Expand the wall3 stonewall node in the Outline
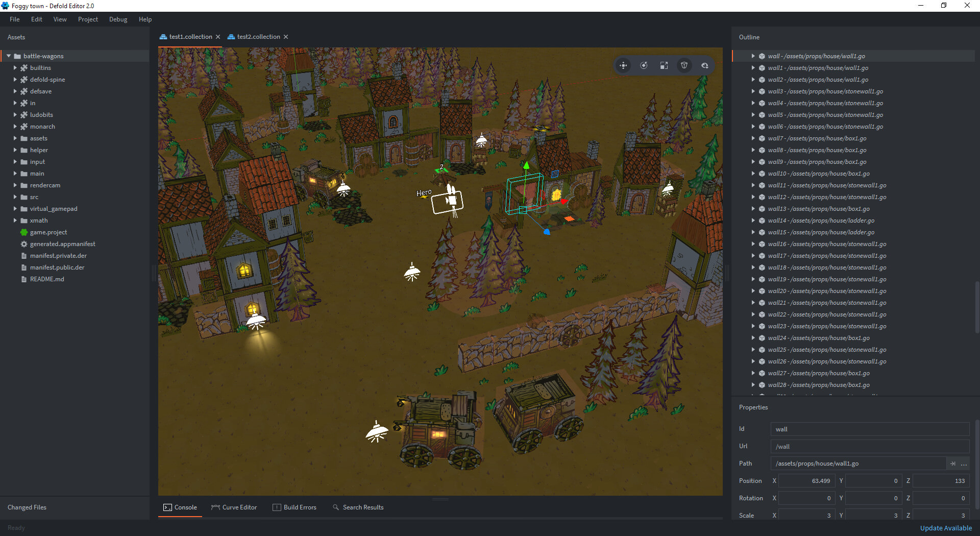980x536 pixels. tap(754, 91)
